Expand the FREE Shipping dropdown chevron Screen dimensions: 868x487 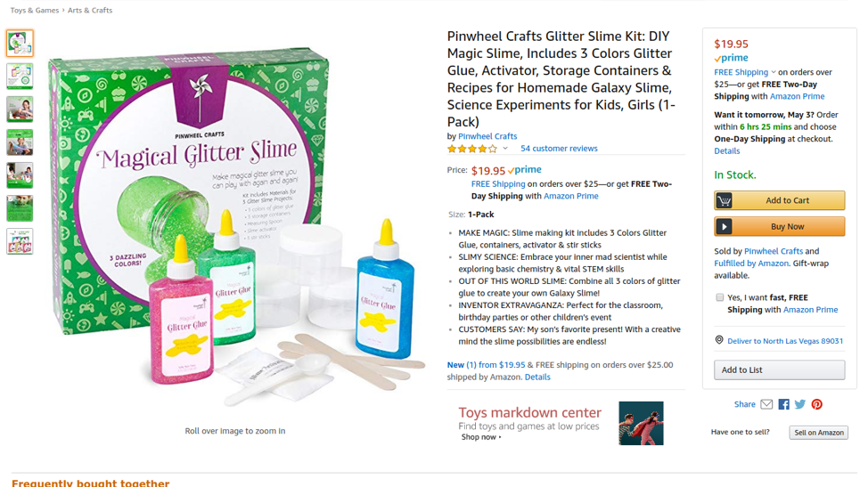[774, 72]
